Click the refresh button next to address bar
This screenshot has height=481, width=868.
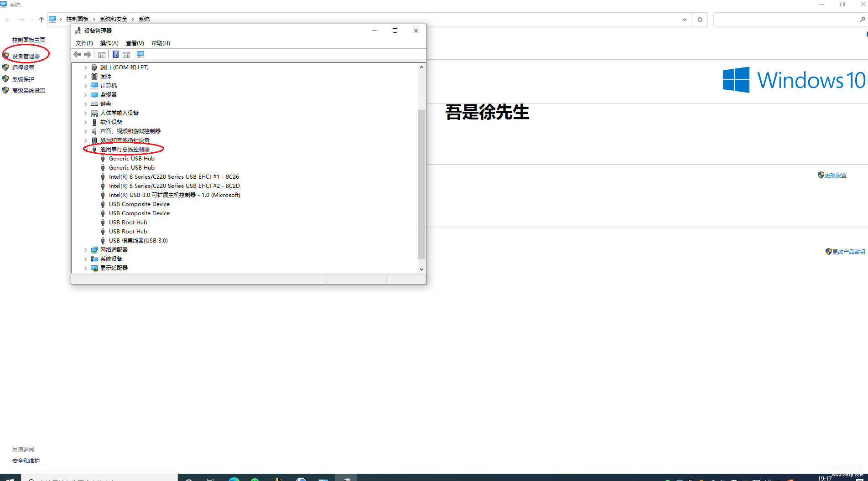point(700,19)
